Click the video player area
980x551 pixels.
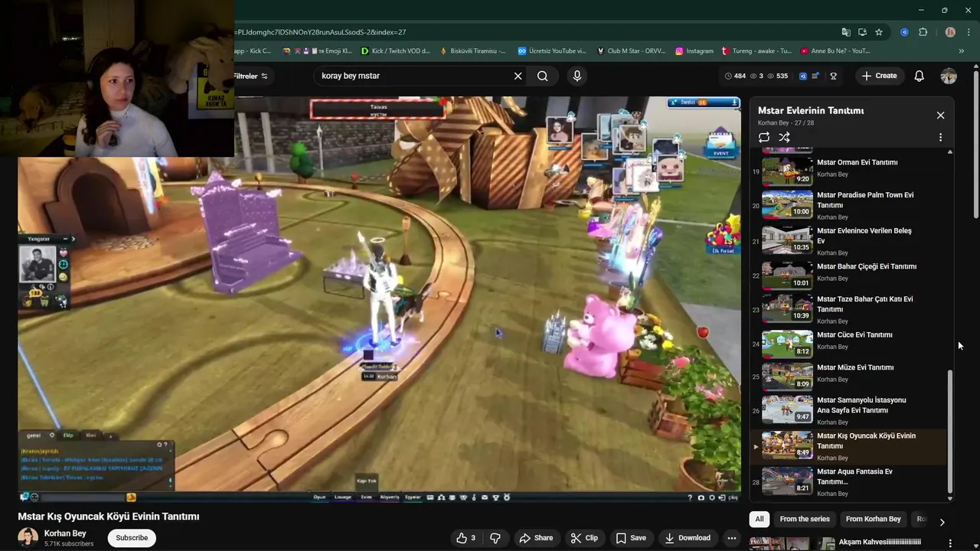[x=379, y=298]
